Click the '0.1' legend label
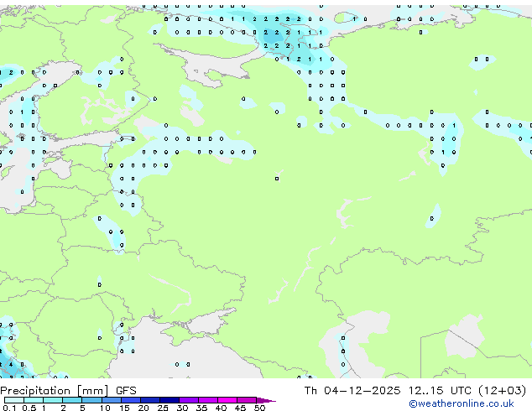This screenshot has width=532, height=411. pyautogui.click(x=9, y=408)
